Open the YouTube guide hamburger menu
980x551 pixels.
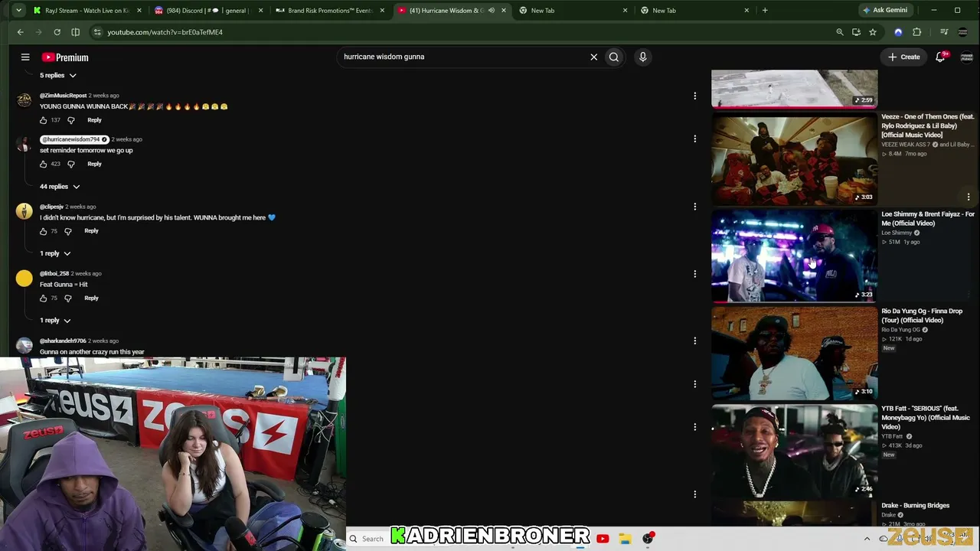pyautogui.click(x=25, y=57)
